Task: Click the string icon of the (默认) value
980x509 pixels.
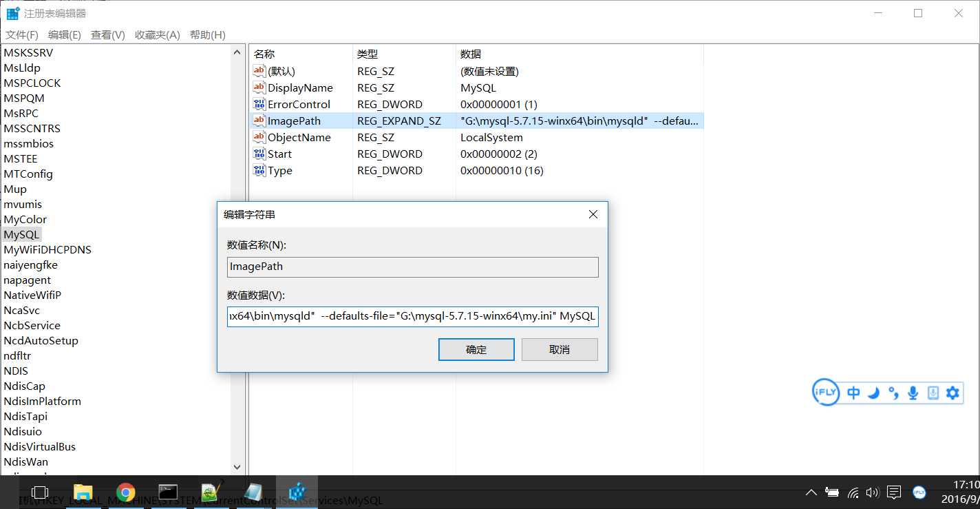Action: pyautogui.click(x=259, y=71)
